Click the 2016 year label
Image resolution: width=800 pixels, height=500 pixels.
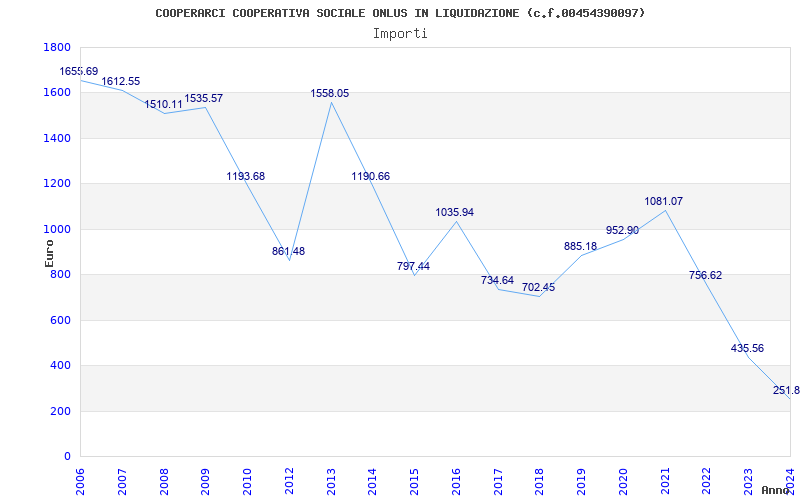click(x=456, y=482)
